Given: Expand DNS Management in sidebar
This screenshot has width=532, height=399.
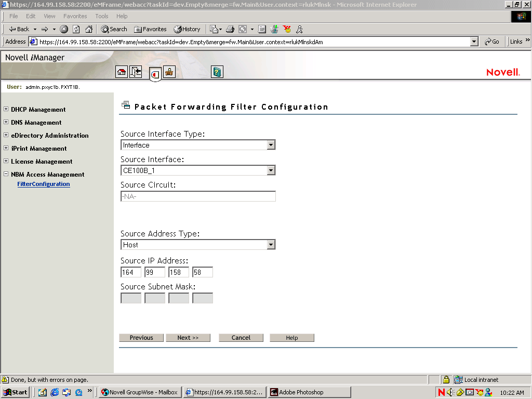Looking at the screenshot, I should coord(6,122).
